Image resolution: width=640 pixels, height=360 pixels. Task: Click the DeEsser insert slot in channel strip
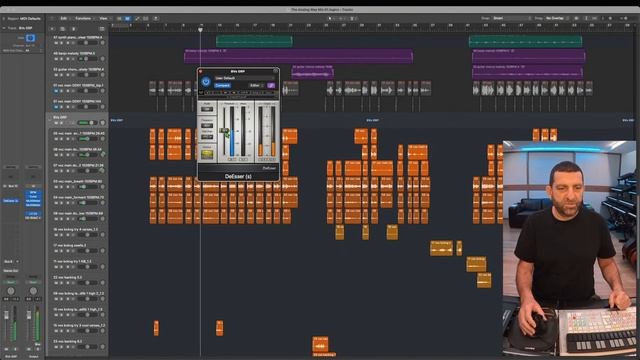[x=11, y=201]
